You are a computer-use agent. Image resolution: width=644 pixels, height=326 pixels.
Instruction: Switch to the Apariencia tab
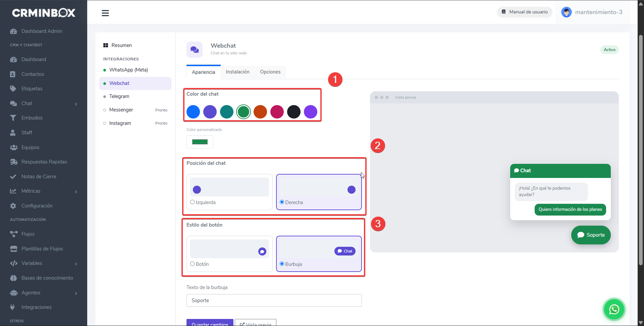click(x=204, y=72)
